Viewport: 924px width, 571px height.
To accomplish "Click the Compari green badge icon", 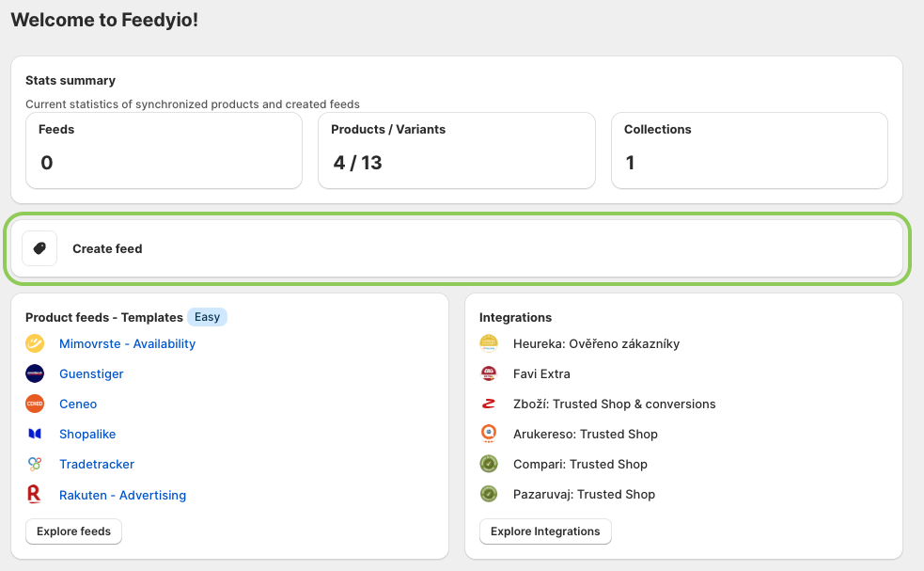I will click(489, 464).
